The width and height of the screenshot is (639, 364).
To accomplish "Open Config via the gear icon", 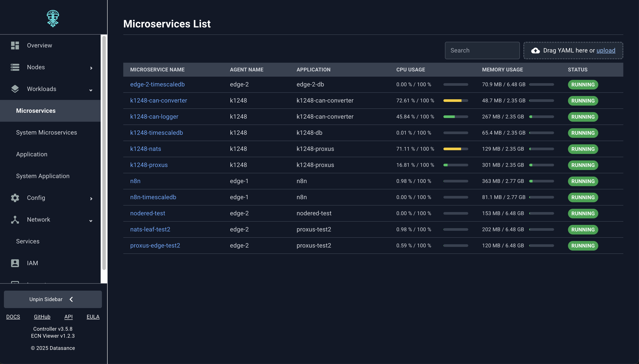I will (x=15, y=198).
